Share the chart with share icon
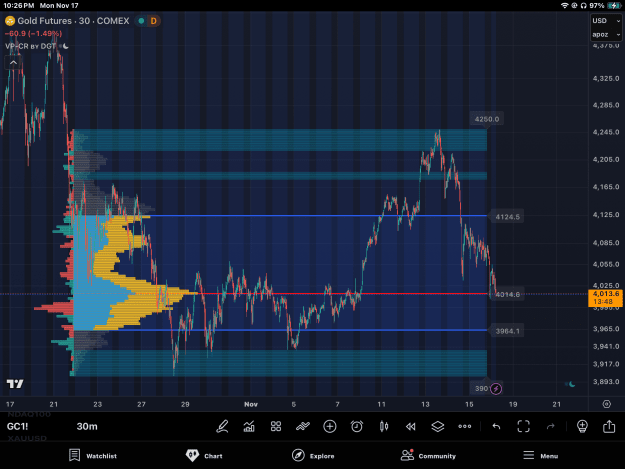The width and height of the screenshot is (625, 469). [609, 426]
